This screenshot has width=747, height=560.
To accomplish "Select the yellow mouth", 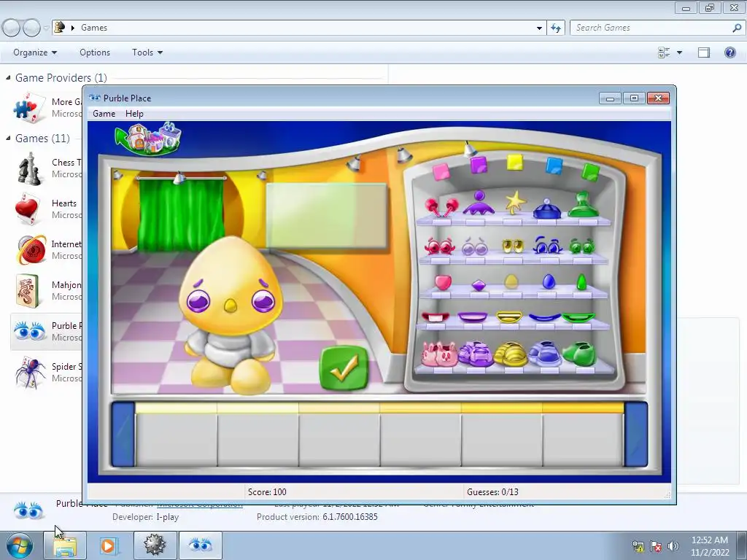I will click(508, 317).
